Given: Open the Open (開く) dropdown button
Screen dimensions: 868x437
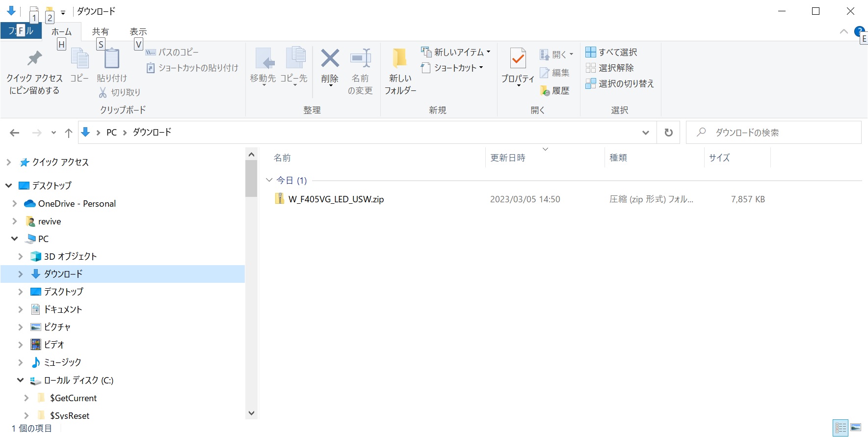Looking at the screenshot, I should 556,55.
